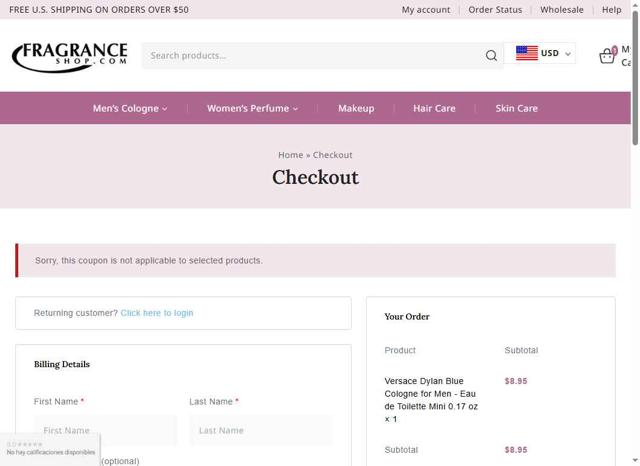Click the Billing Details heading

point(62,364)
